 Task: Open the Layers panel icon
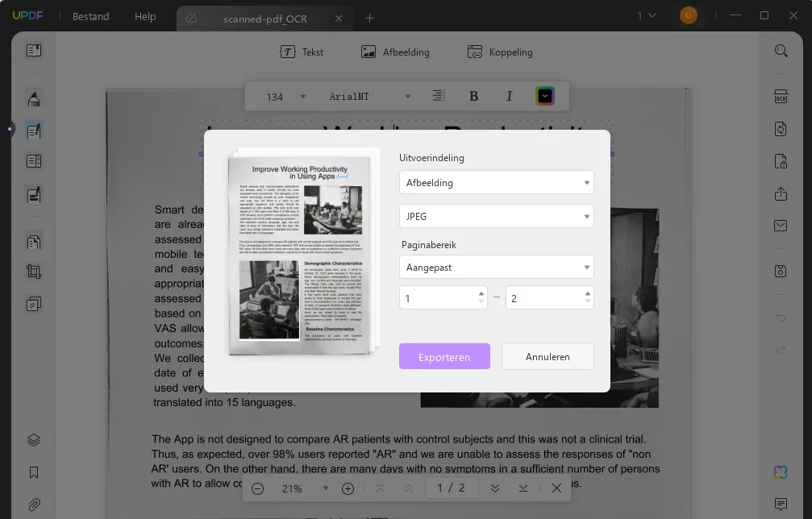tap(34, 440)
